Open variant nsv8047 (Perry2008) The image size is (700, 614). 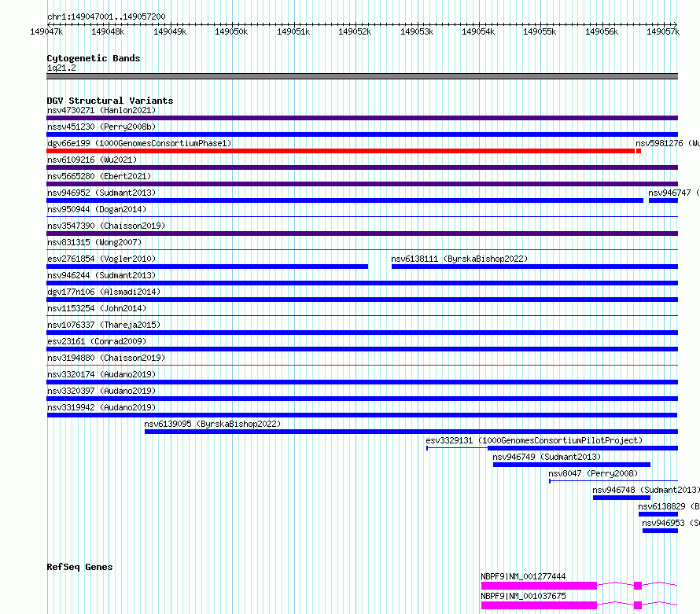(x=593, y=473)
